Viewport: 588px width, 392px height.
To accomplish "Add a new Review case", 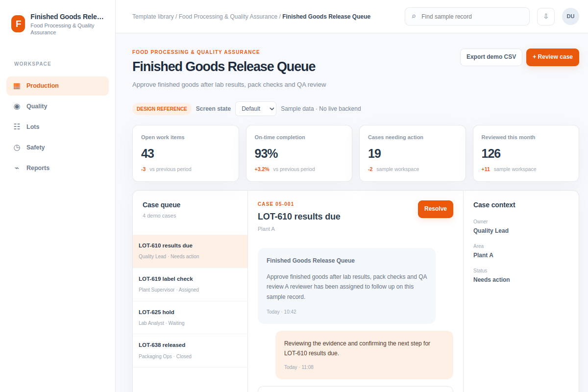I will (553, 57).
